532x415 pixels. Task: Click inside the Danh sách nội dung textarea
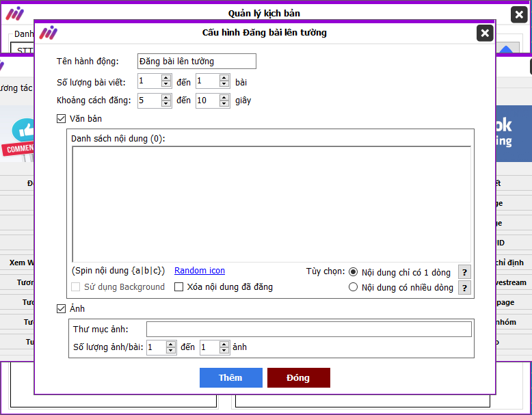click(x=271, y=204)
